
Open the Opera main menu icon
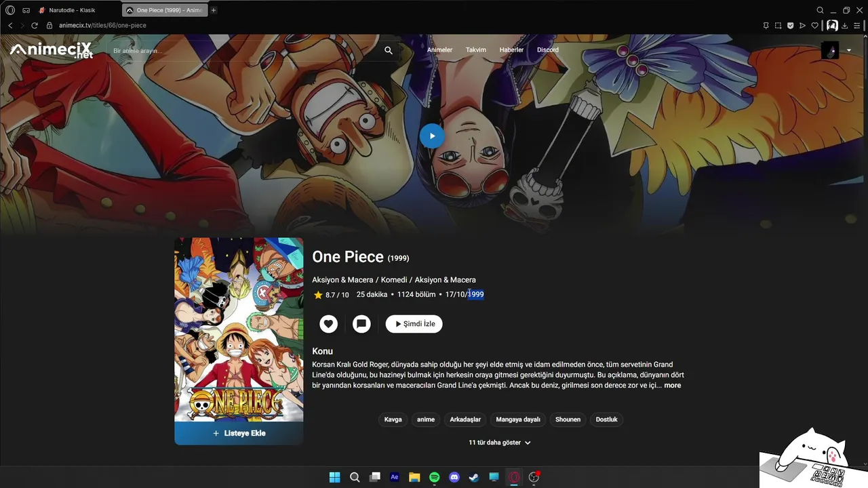pyautogui.click(x=10, y=10)
